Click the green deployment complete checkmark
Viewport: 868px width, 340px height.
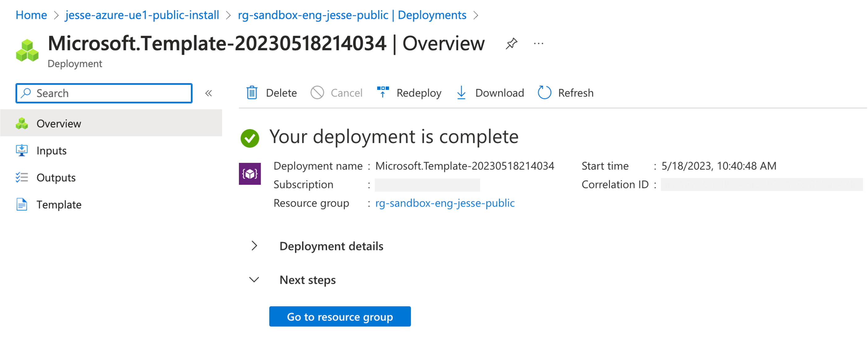point(250,138)
